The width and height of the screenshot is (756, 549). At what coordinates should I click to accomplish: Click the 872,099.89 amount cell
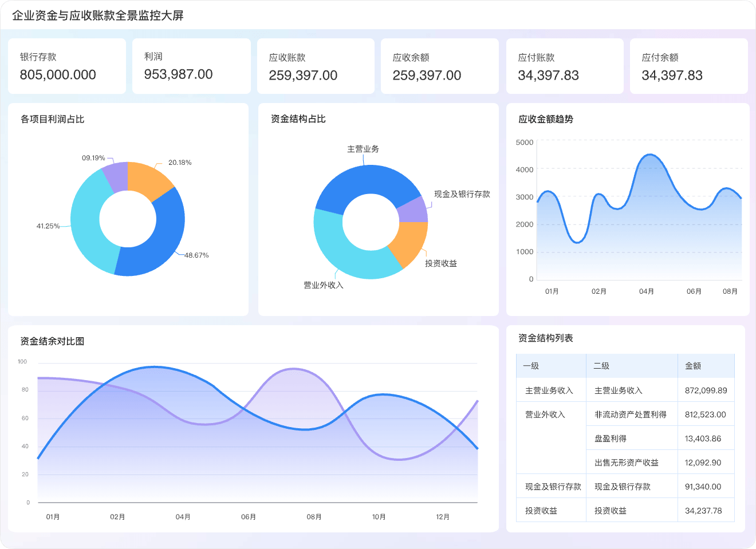(706, 390)
